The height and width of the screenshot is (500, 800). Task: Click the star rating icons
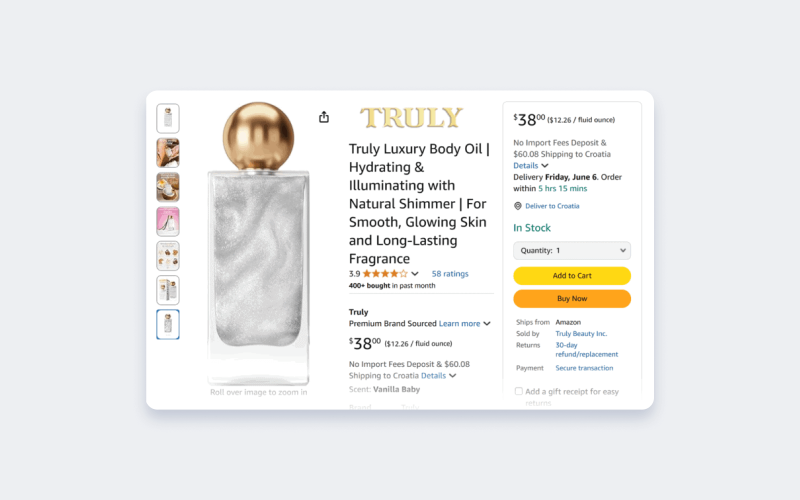[x=385, y=274]
